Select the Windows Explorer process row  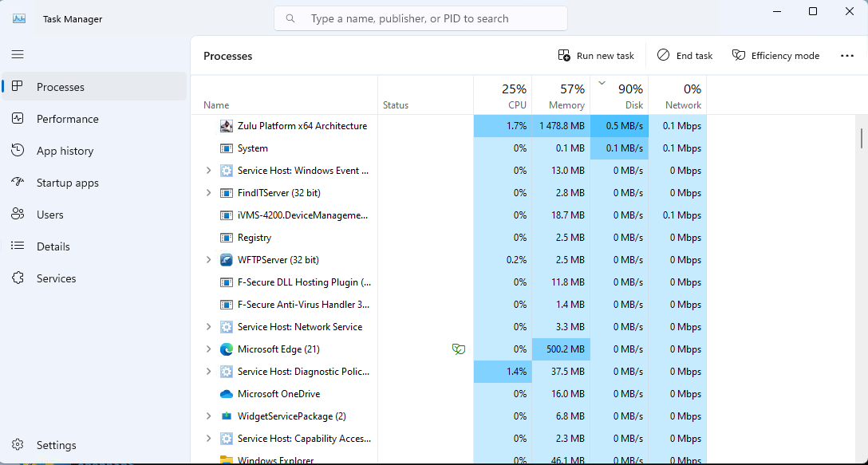[x=449, y=459]
